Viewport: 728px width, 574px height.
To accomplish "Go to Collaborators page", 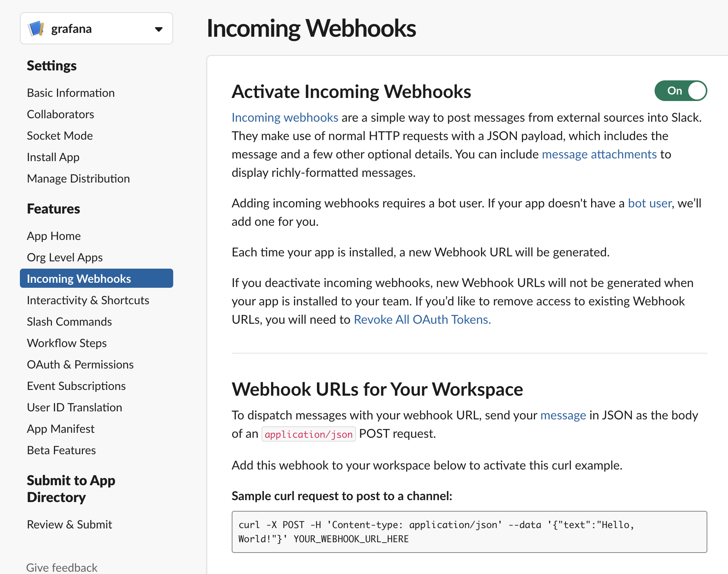I will pos(60,114).
